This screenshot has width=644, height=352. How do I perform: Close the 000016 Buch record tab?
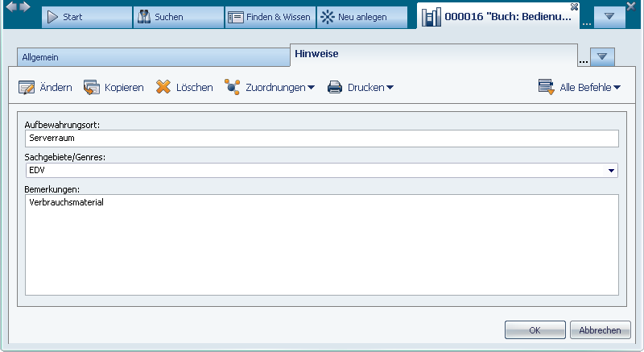click(x=575, y=6)
